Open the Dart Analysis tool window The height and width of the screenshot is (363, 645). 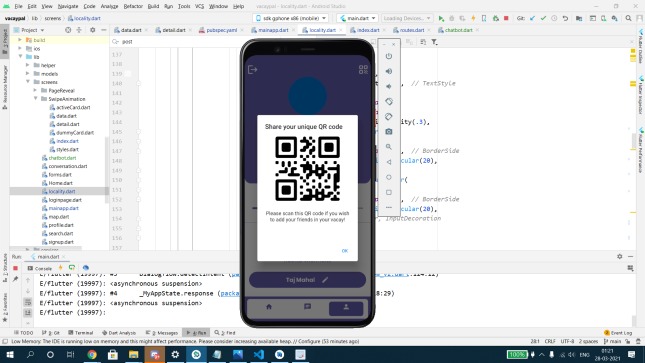tap(119, 333)
